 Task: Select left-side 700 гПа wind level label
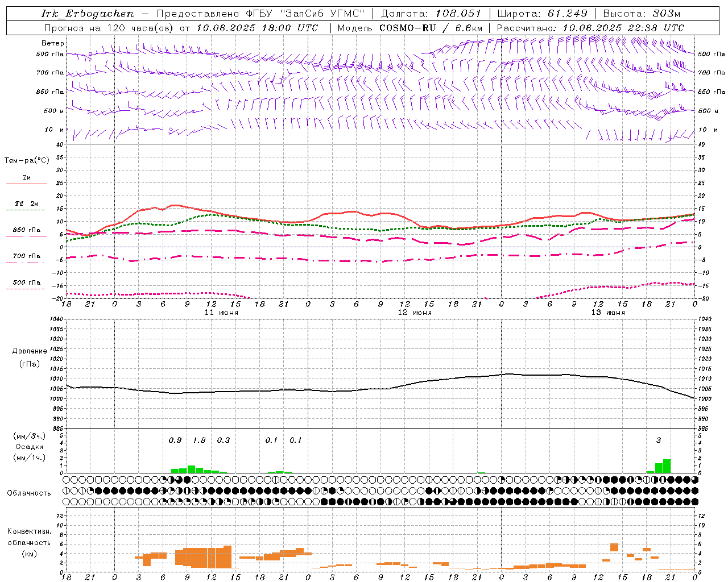pyautogui.click(x=50, y=73)
